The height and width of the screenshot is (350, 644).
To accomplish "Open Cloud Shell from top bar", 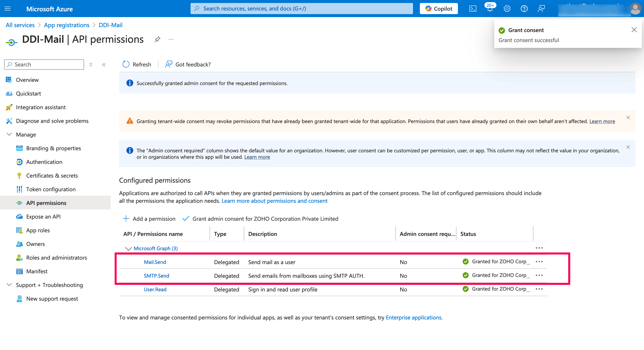I will pos(472,9).
